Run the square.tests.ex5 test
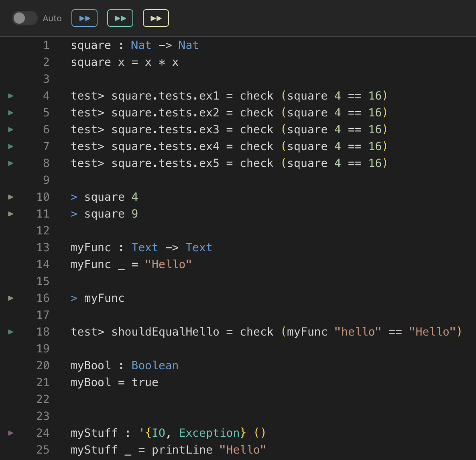476x460 pixels. coord(10,163)
